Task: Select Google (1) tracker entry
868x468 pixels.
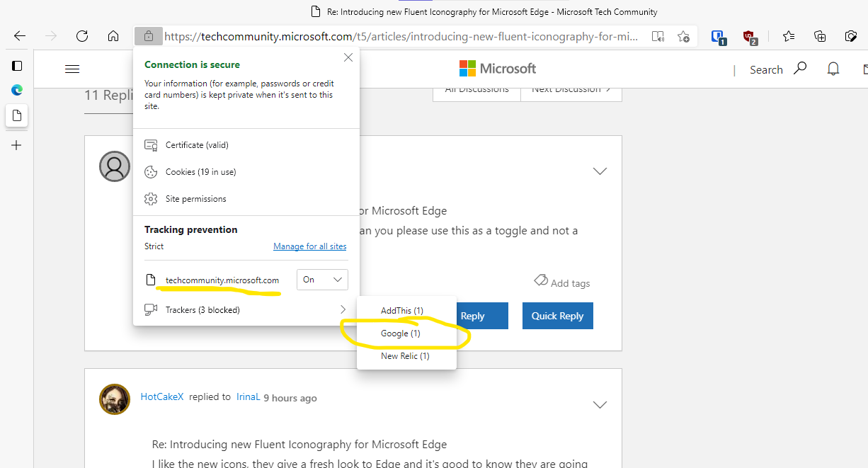Action: [x=407, y=333]
